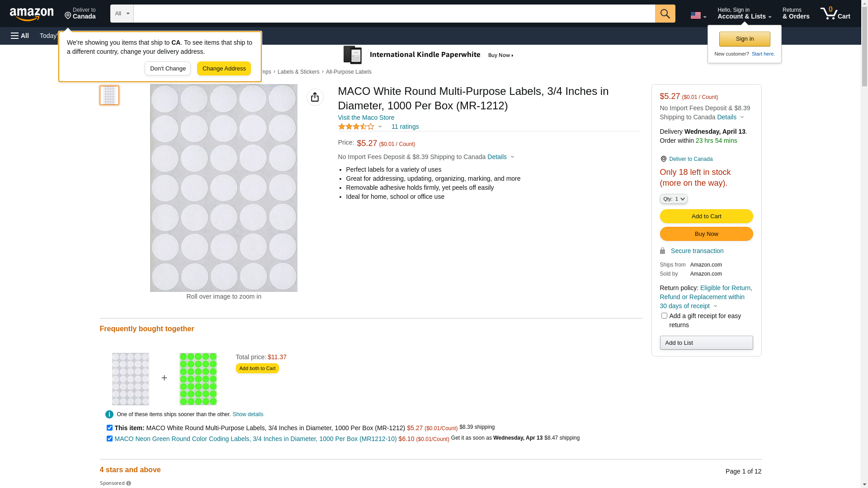Uncheck the MACO Neon Green labels checkbox
This screenshot has height=488, width=868.
click(109, 438)
